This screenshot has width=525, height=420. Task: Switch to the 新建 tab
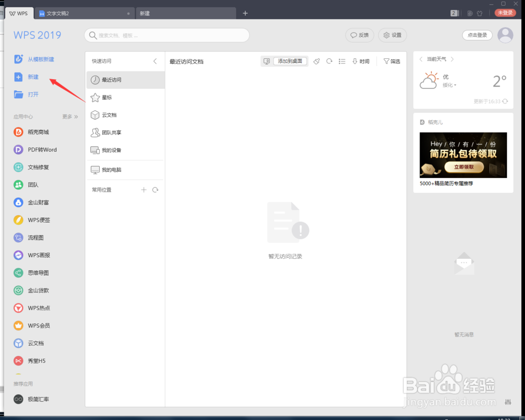point(186,14)
